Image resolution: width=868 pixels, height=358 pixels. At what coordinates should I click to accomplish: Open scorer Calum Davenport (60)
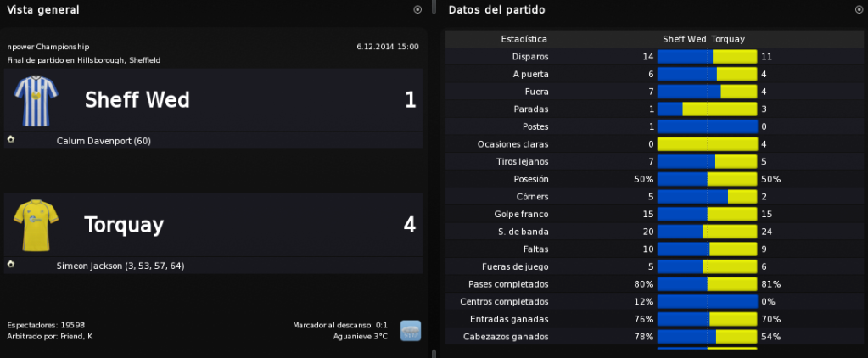click(104, 141)
